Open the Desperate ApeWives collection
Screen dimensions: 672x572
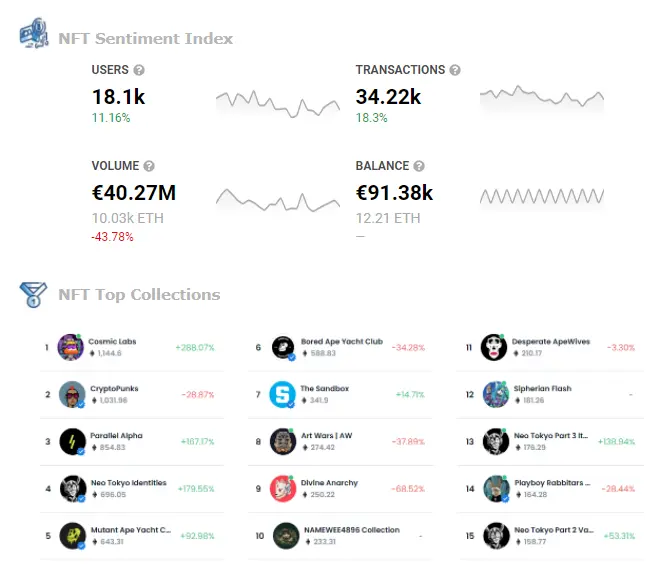pos(551,341)
